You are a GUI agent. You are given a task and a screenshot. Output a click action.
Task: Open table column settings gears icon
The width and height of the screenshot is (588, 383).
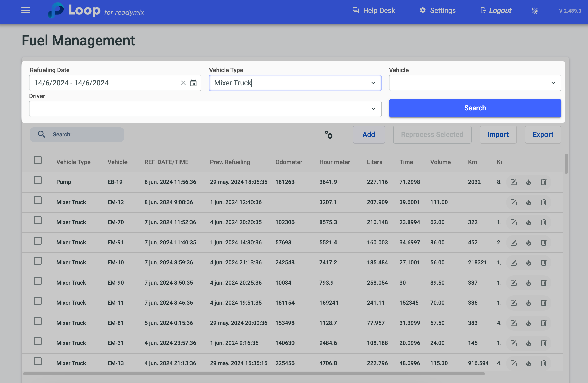coord(329,135)
